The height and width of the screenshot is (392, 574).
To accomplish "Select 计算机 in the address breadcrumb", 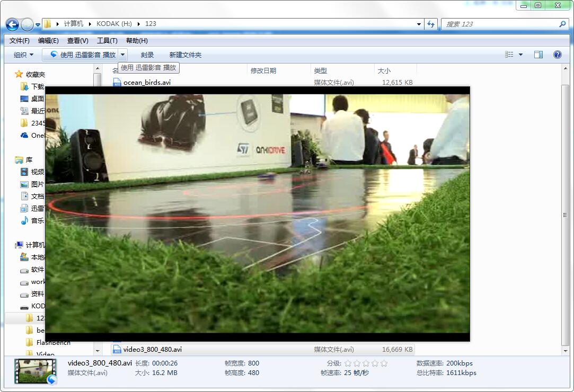I will tap(74, 24).
